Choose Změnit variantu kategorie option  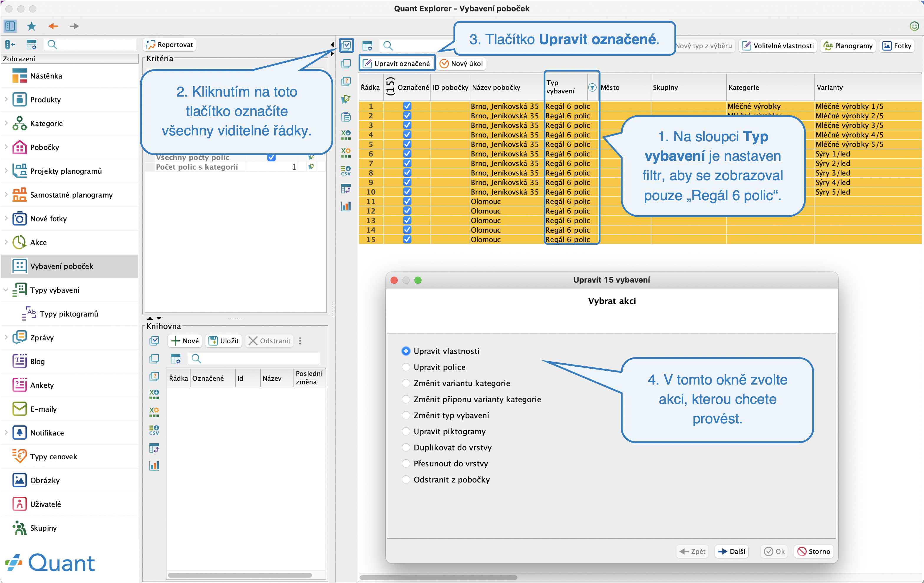tap(406, 383)
